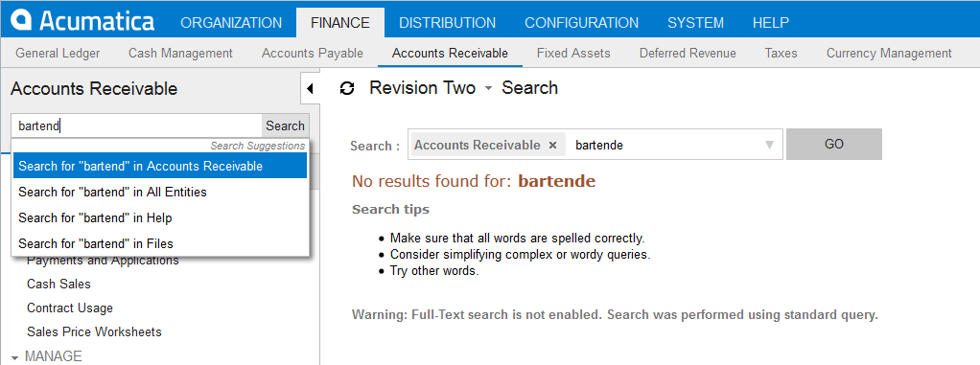Open the HELP menu
Image resolution: width=980 pixels, height=365 pixels.
click(771, 23)
